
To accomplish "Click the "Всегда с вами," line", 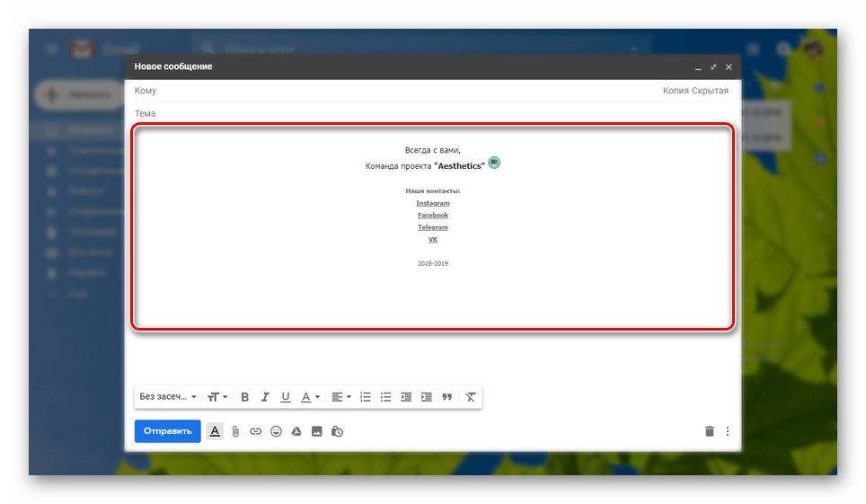I will coord(433,150).
